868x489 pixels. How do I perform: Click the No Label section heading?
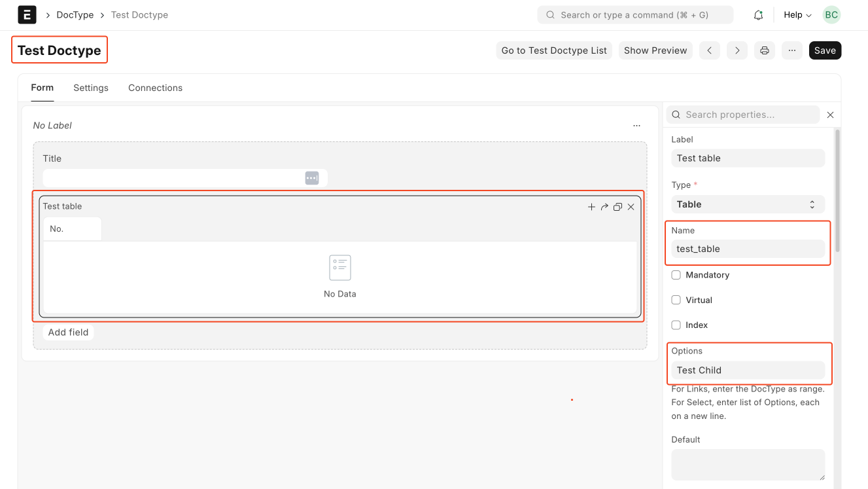[x=52, y=125]
